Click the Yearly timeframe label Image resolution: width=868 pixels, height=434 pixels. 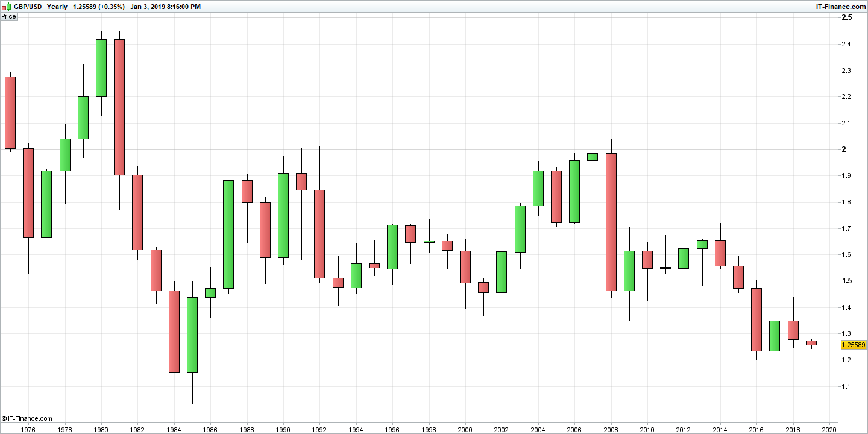pyautogui.click(x=57, y=7)
